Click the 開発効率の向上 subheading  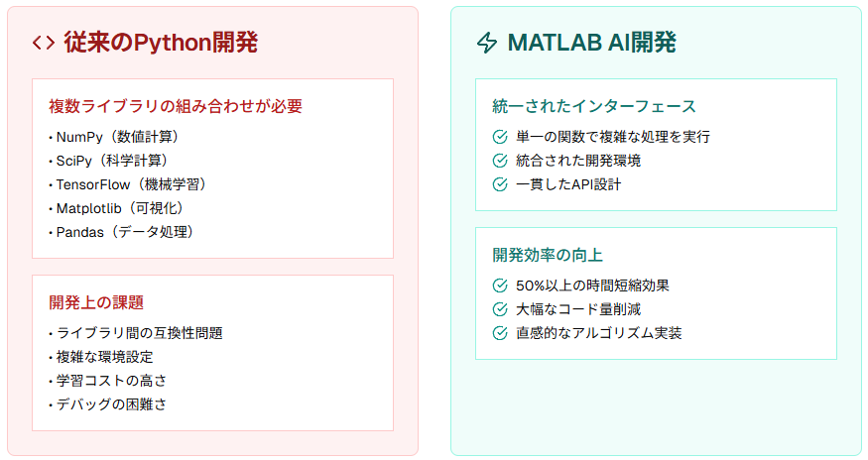pos(548,255)
